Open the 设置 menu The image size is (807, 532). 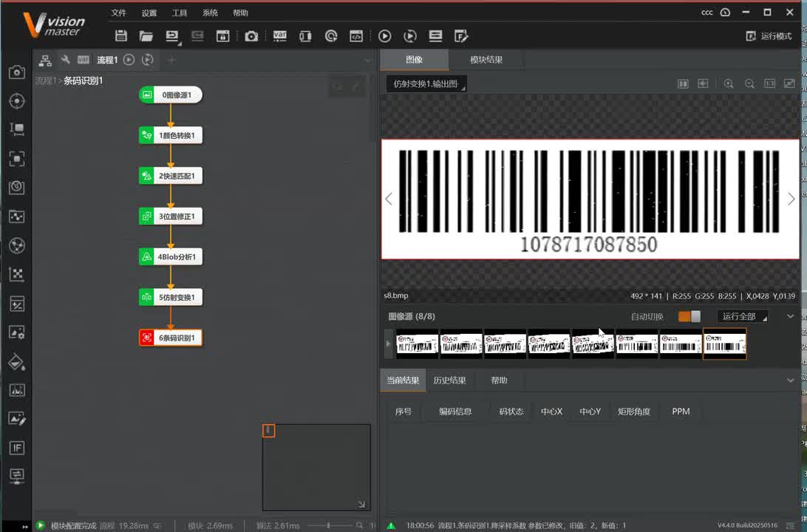[149, 13]
